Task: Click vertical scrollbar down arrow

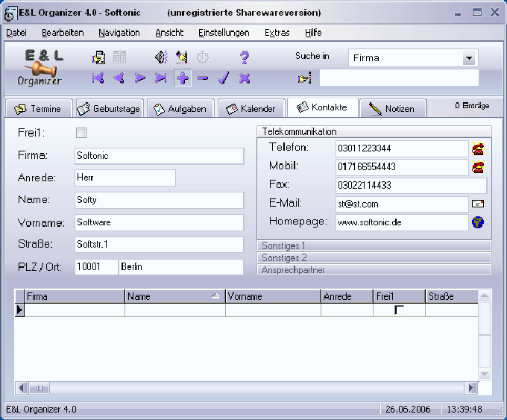Action: point(485,374)
